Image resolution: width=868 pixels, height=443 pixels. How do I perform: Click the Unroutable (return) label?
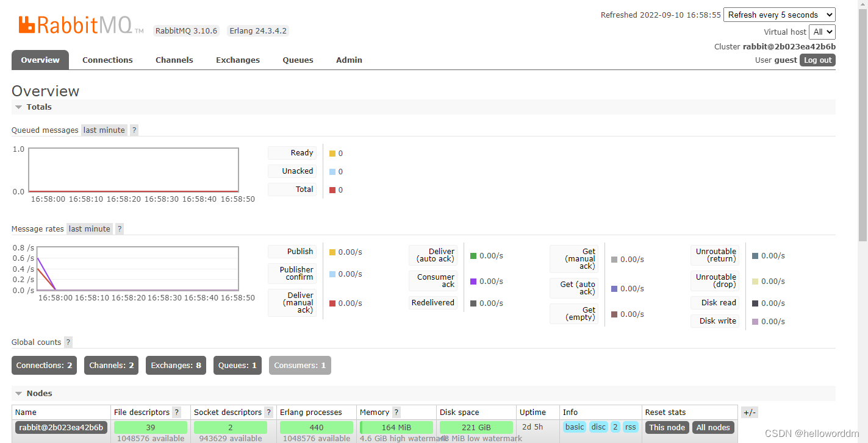(716, 255)
